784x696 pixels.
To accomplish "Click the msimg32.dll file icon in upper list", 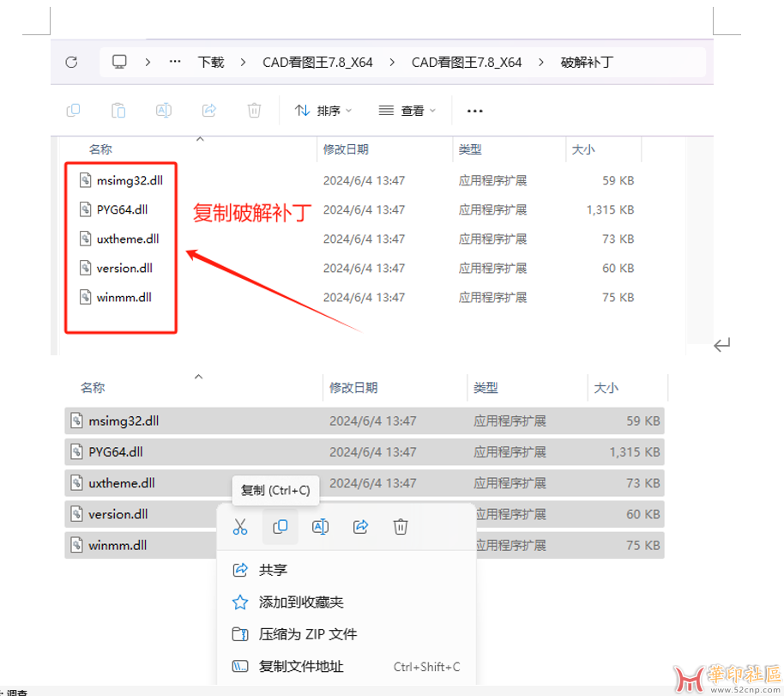I will [86, 180].
